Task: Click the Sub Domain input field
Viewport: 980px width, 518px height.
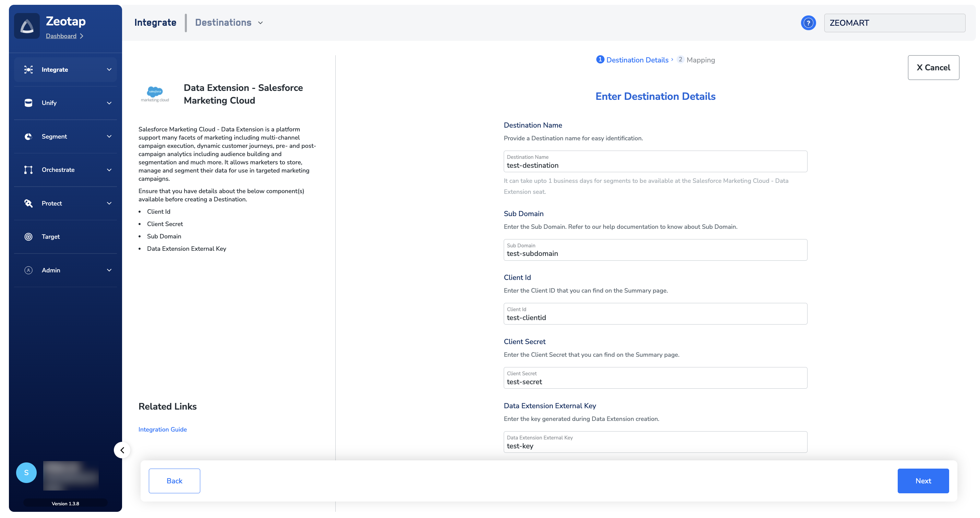Action: tap(655, 254)
